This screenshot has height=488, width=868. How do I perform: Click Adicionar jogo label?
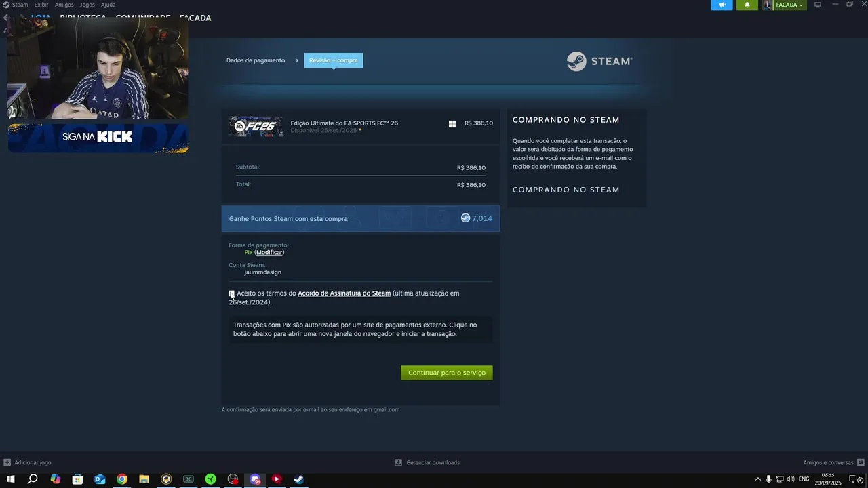pyautogui.click(x=33, y=462)
